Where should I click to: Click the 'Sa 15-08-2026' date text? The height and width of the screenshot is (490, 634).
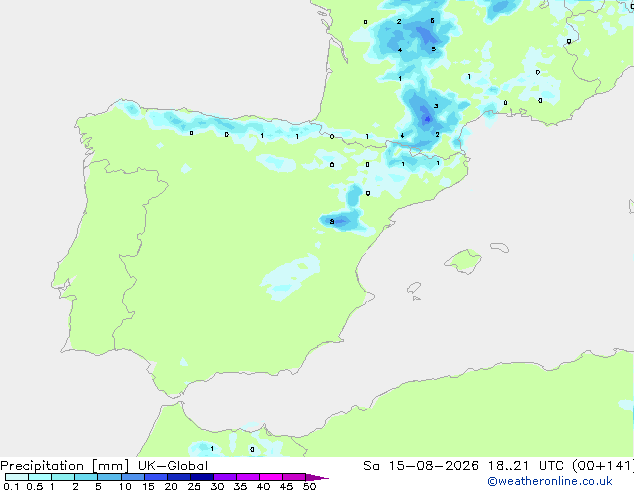[x=421, y=466]
